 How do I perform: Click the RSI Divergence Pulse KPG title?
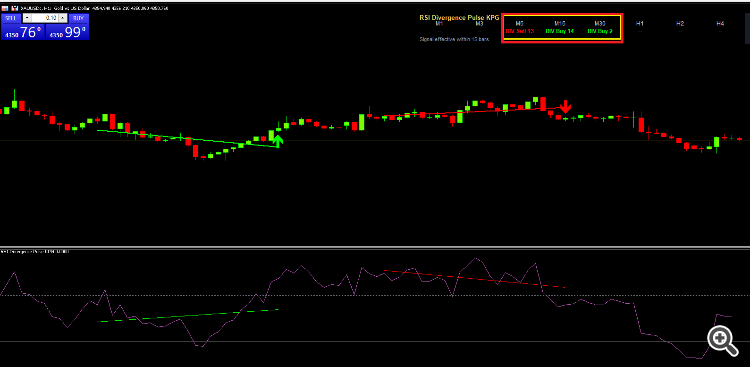(x=459, y=17)
